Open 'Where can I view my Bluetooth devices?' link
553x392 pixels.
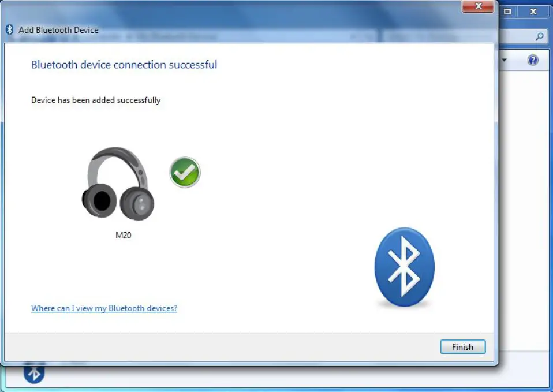[x=104, y=308]
